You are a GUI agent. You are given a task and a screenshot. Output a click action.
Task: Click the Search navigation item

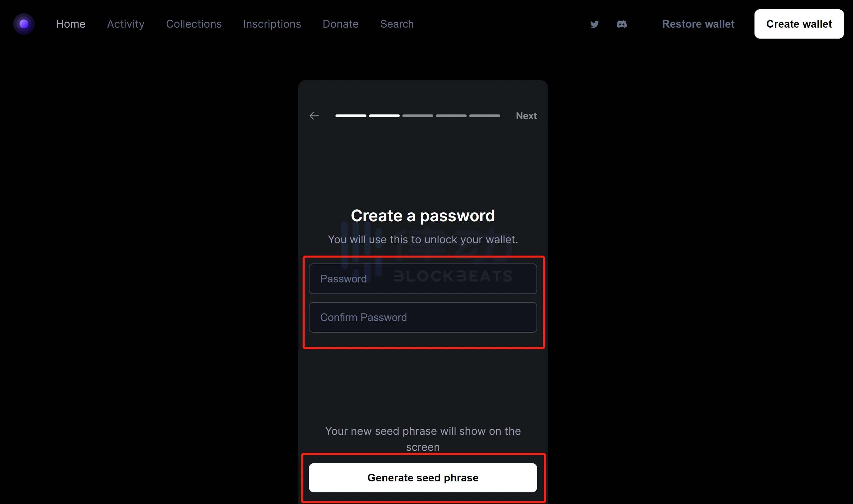(397, 23)
